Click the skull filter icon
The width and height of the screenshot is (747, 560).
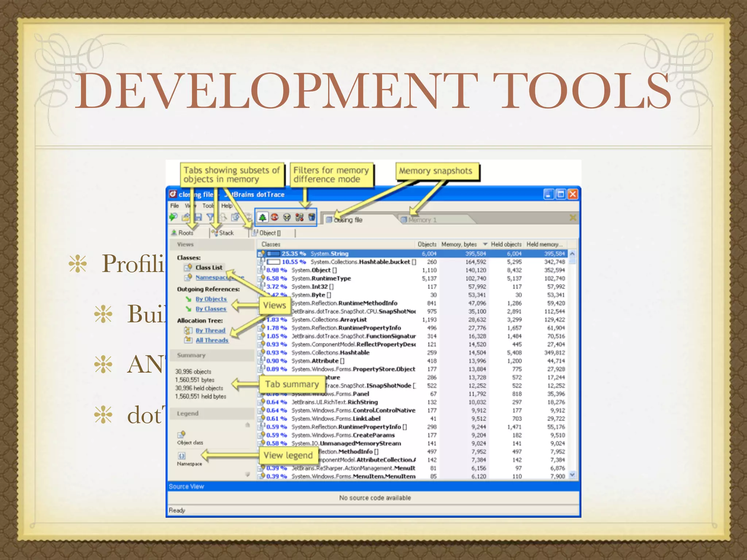point(287,218)
